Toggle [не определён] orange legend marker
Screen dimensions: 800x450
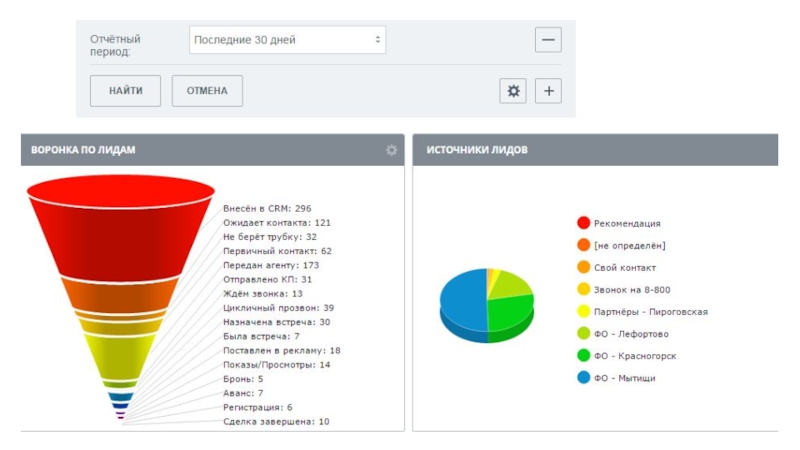tap(583, 245)
